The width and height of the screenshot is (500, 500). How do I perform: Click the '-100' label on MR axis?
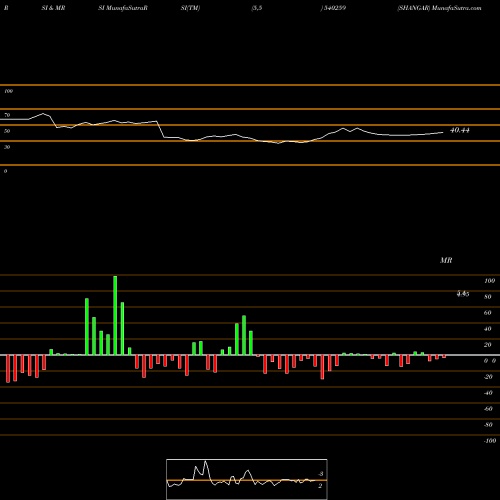click(x=490, y=441)
